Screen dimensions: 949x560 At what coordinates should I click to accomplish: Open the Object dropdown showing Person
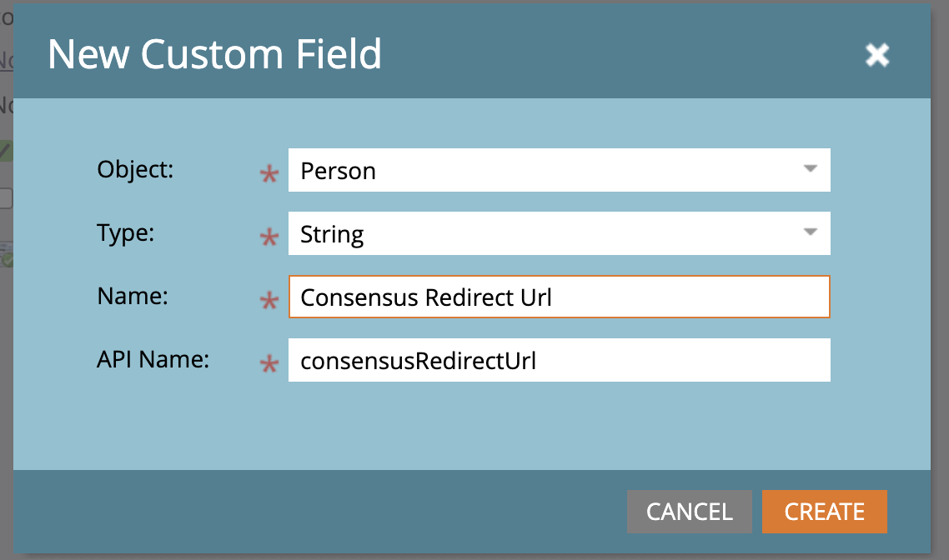(559, 170)
